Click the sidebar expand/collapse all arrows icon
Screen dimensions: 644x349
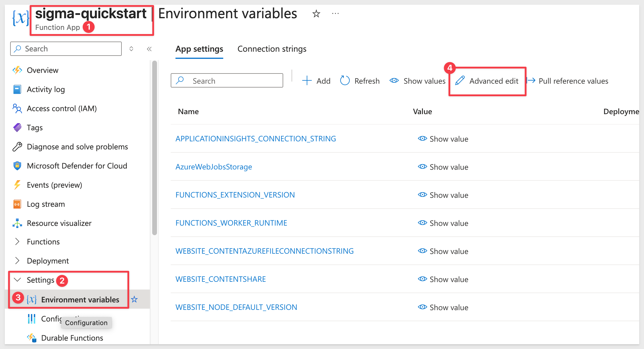click(x=131, y=49)
